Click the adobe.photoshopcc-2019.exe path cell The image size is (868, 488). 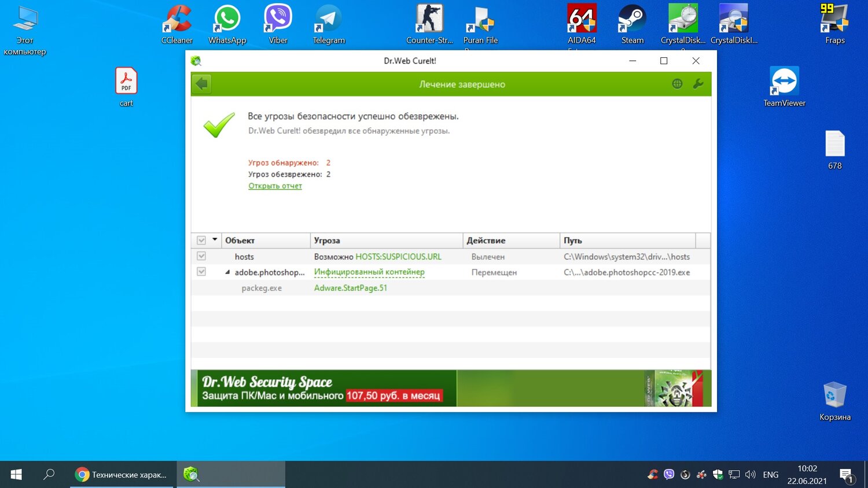[627, 272]
